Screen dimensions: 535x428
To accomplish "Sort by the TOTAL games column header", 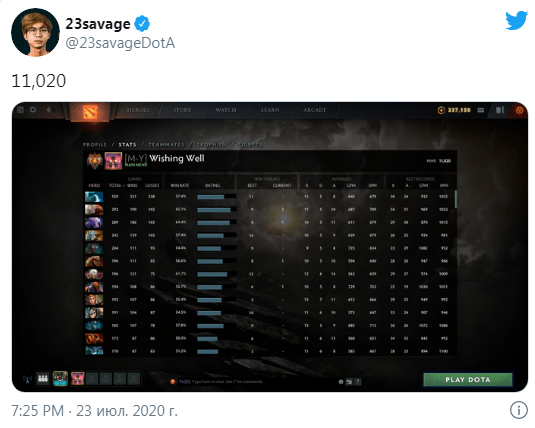I will point(115,185).
